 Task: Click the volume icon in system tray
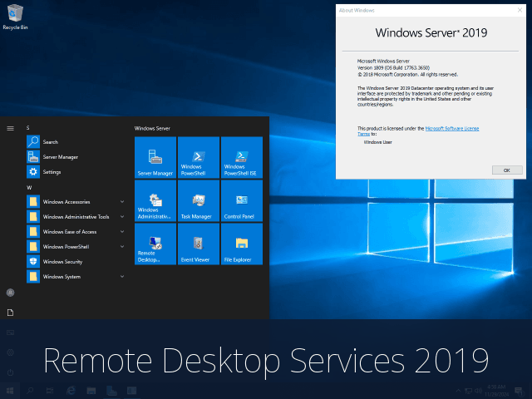click(479, 391)
